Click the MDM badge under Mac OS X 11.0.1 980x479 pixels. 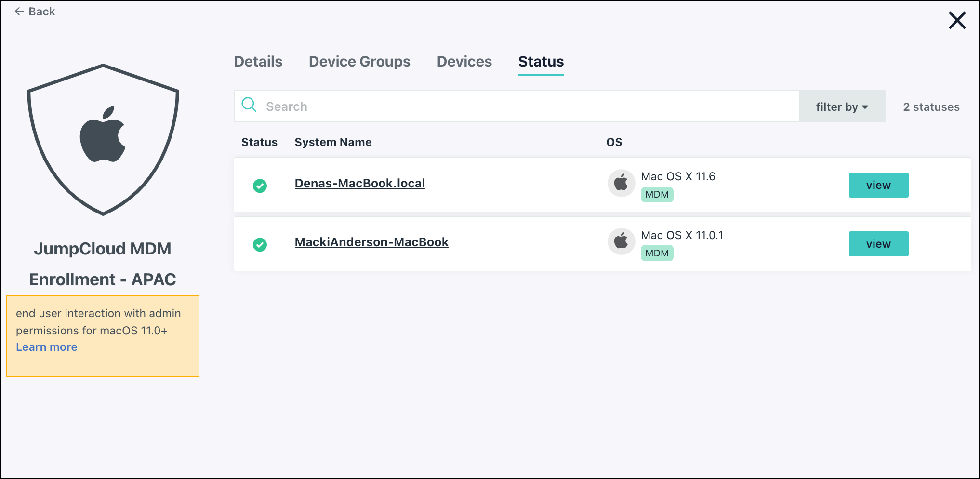[657, 253]
